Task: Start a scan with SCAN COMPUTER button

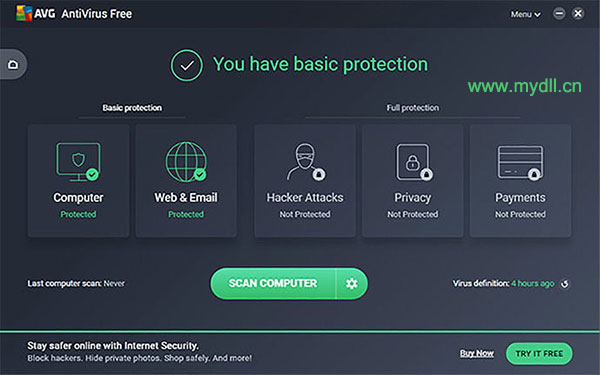Action: pyautogui.click(x=273, y=284)
